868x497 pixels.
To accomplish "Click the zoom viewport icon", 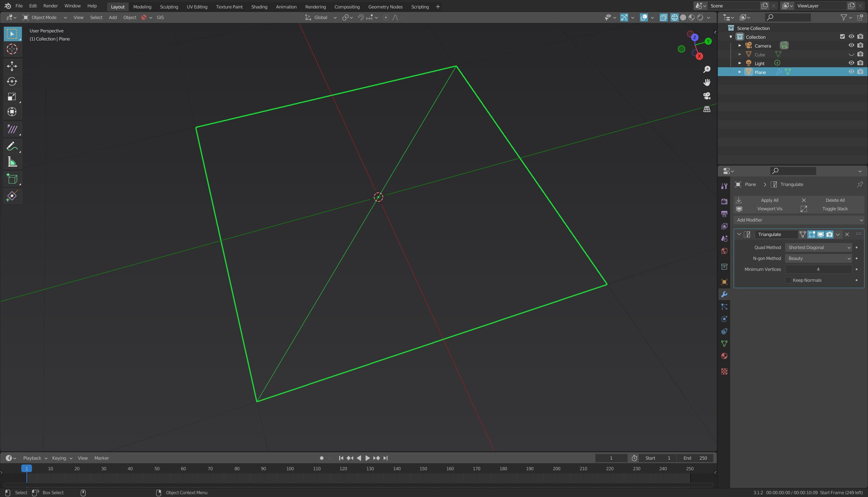I will click(x=707, y=69).
